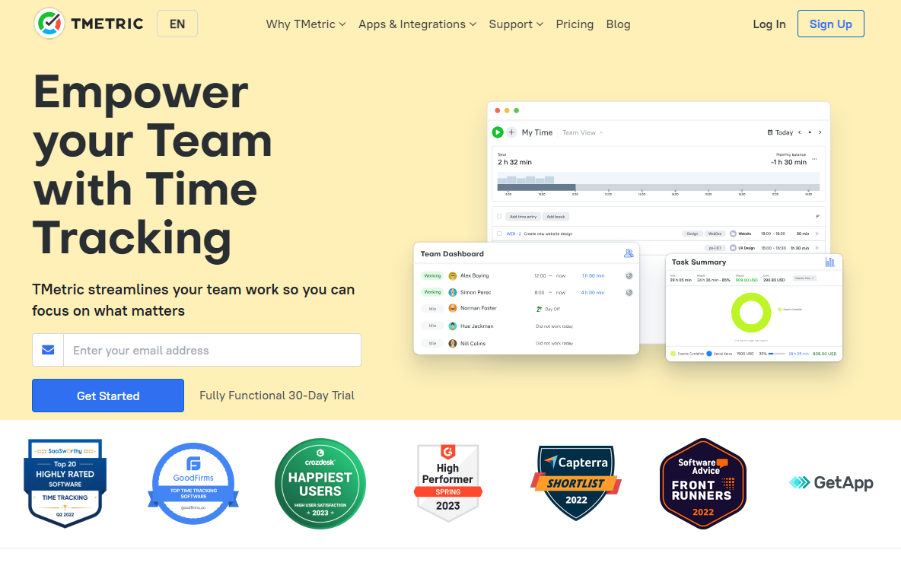Expand the Support menu
The height and width of the screenshot is (588, 901).
tap(516, 24)
